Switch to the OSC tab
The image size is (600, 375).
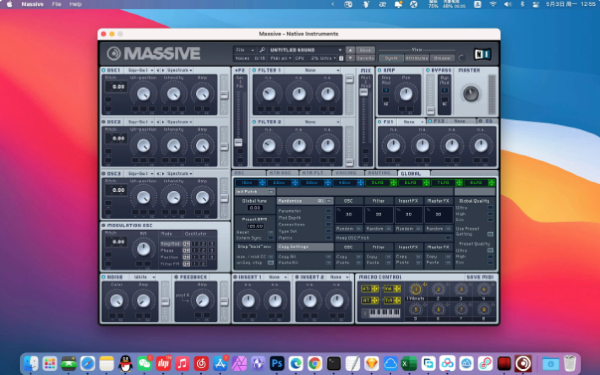(x=249, y=173)
